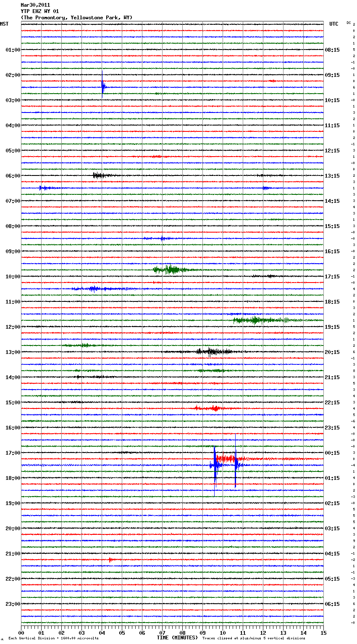
Task: Select the 04:00 MST time label
Action: pyautogui.click(x=13, y=126)
